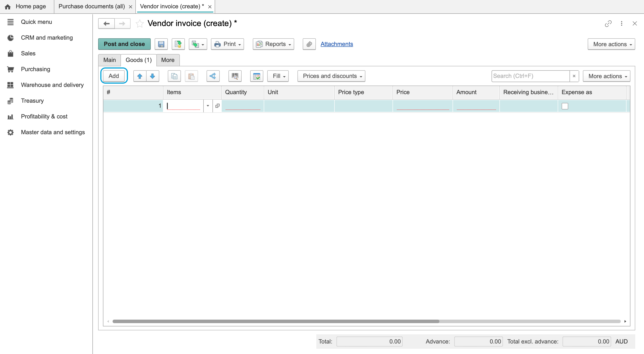The width and height of the screenshot is (644, 354).
Task: Click the Paste rows icon
Action: coord(191,76)
